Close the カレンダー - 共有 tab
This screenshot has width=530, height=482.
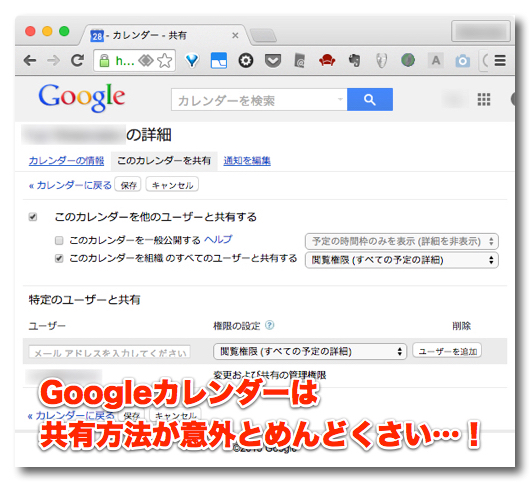[x=235, y=35]
